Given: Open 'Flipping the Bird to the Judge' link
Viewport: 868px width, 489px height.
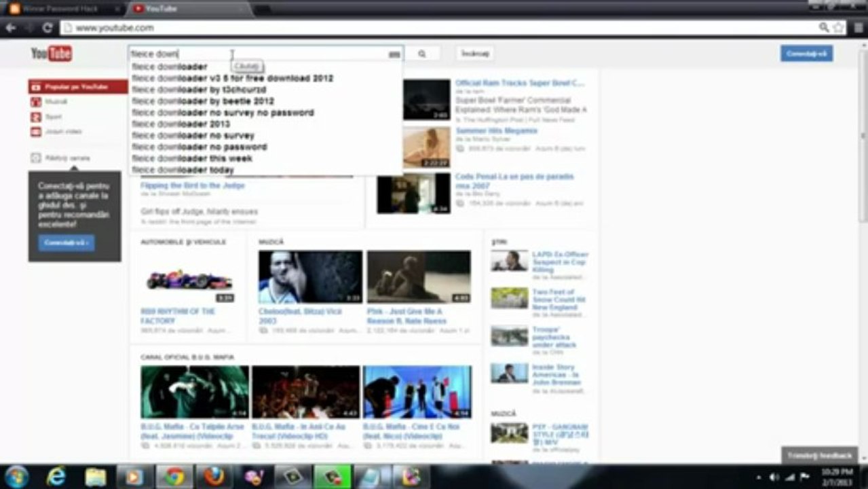Looking at the screenshot, I should click(193, 185).
